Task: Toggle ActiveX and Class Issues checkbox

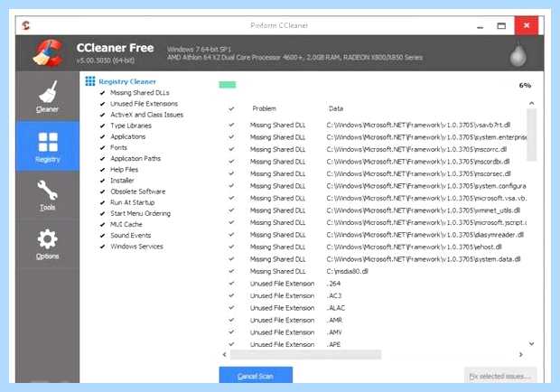Action: point(102,115)
